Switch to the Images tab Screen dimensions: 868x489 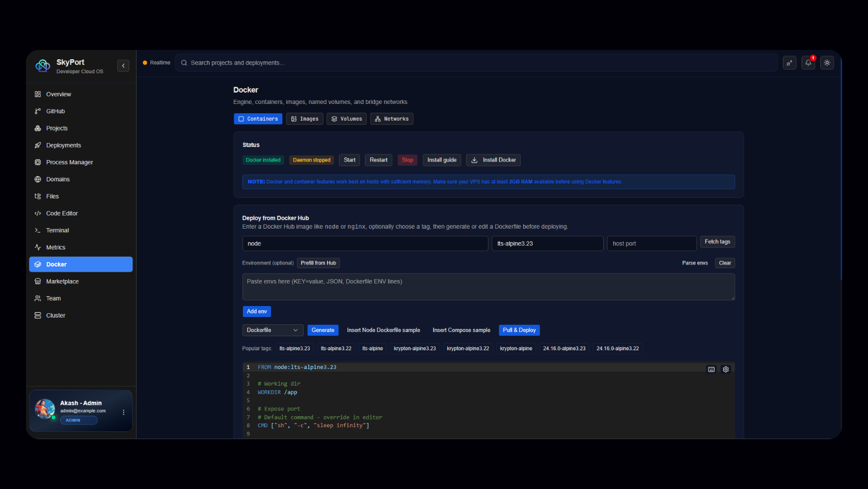click(305, 119)
